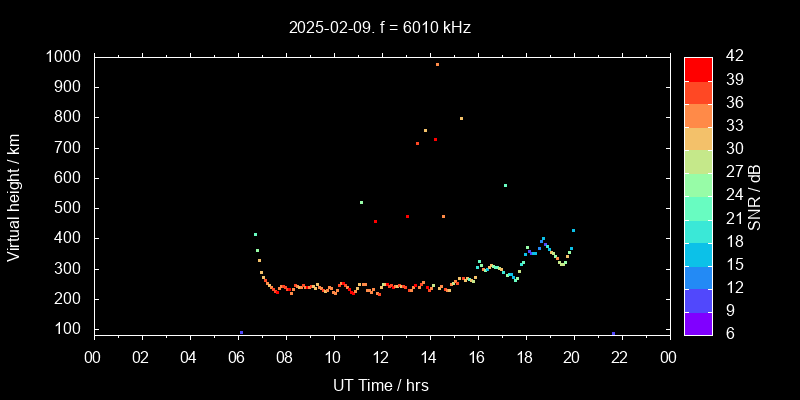This screenshot has height=400, width=800.
Task: Click the topmost orange data point near 975 km
Action: [437, 64]
